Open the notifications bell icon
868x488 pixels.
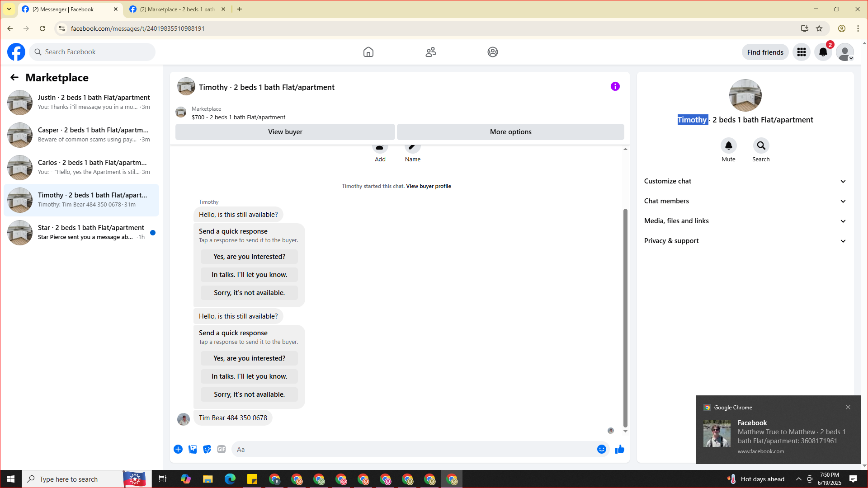pos(823,52)
